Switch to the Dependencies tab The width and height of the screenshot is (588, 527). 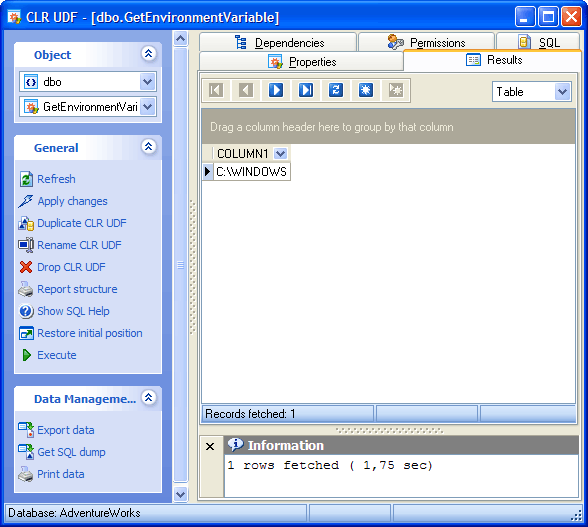click(278, 42)
